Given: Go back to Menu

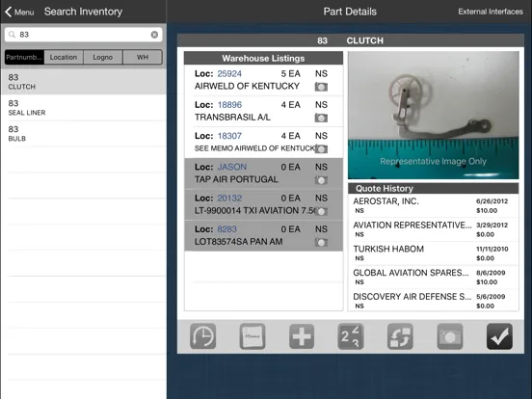Looking at the screenshot, I should [19, 12].
